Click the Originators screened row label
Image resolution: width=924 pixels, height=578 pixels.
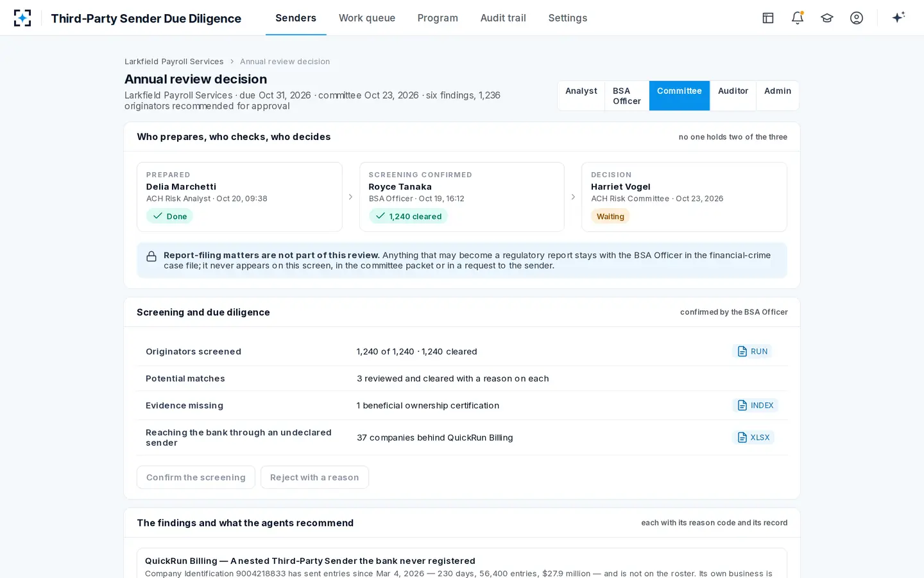(x=194, y=351)
